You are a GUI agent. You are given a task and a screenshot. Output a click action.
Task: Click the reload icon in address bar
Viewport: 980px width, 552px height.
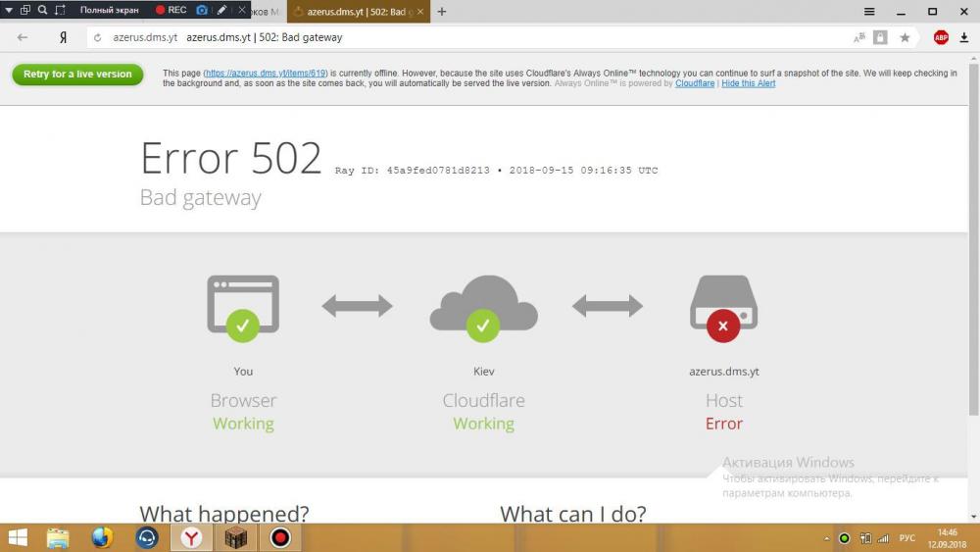pyautogui.click(x=97, y=37)
